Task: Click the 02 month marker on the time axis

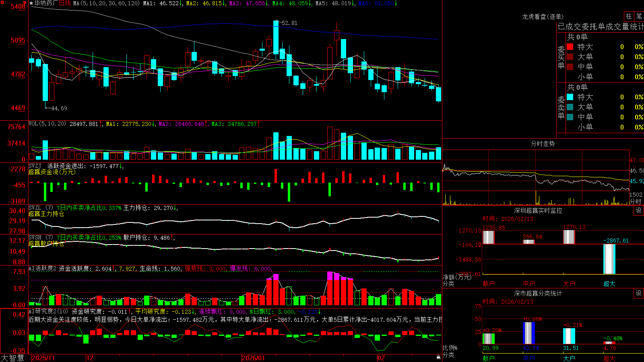Action: pyautogui.click(x=381, y=358)
